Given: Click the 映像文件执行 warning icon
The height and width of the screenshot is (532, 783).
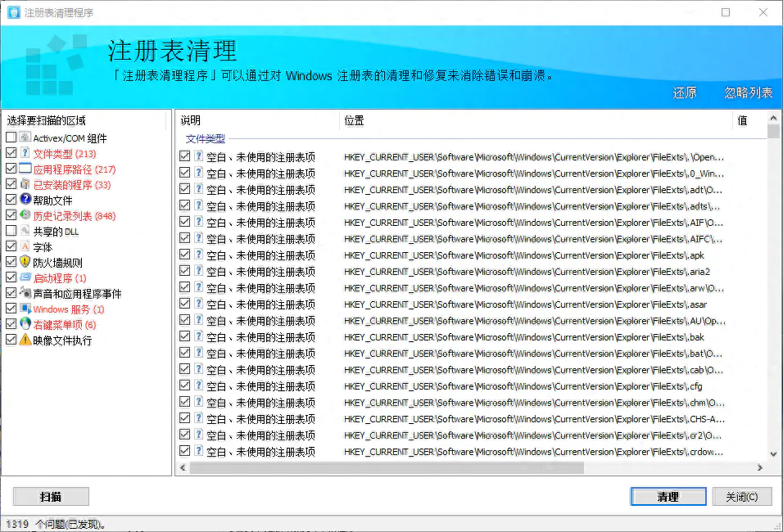Looking at the screenshot, I should tap(25, 340).
